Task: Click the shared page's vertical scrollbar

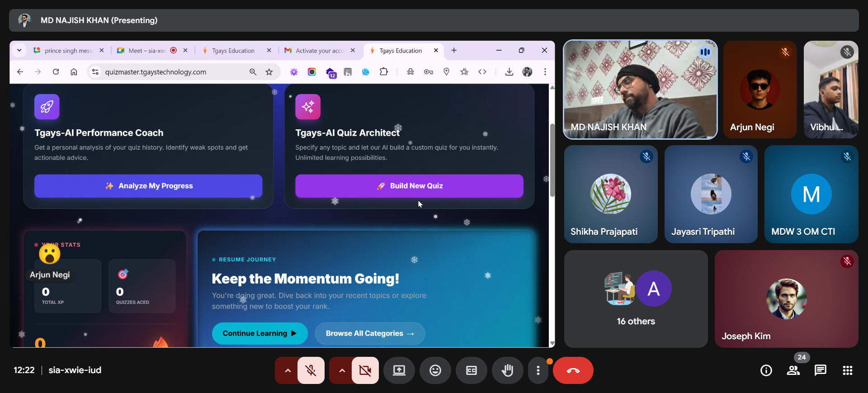Action: click(552, 160)
